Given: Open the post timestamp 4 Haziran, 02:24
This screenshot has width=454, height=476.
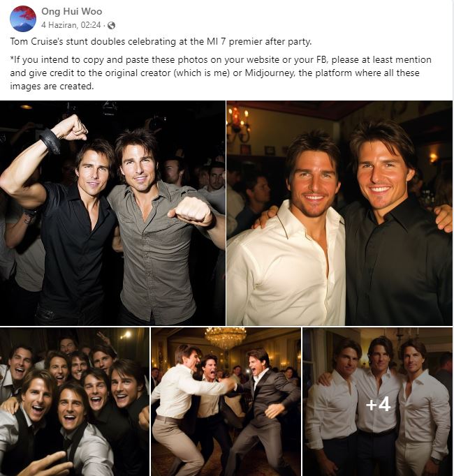Looking at the screenshot, I should (71, 25).
